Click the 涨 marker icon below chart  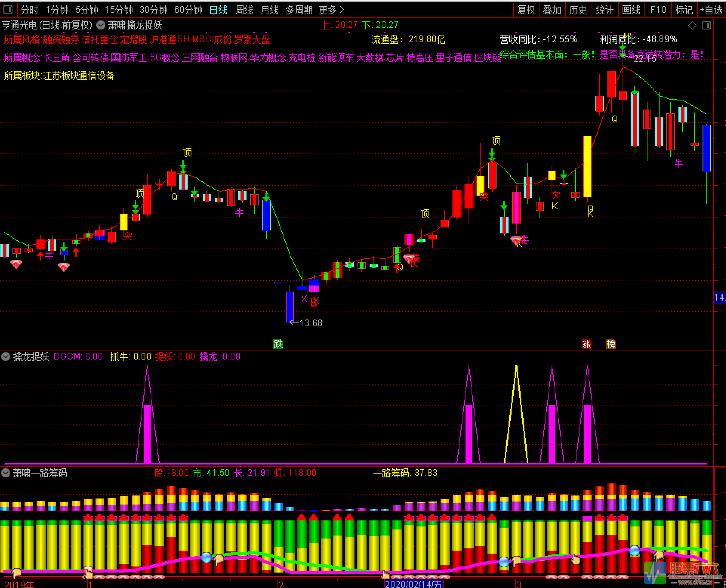pos(587,344)
